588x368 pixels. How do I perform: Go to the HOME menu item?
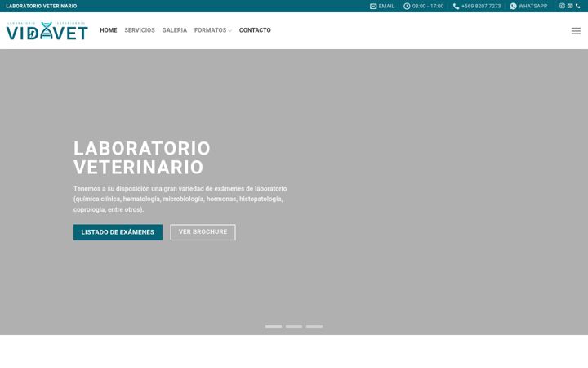(x=109, y=30)
